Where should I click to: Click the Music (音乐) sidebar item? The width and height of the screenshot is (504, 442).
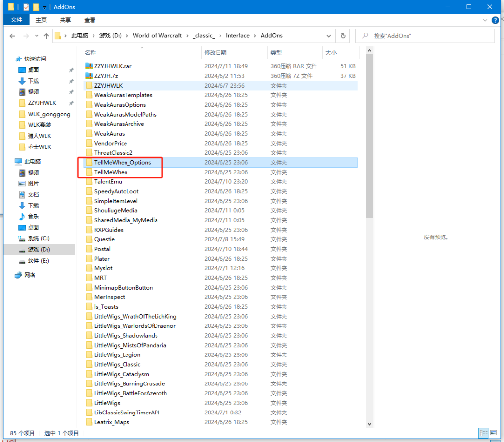pos(33,216)
